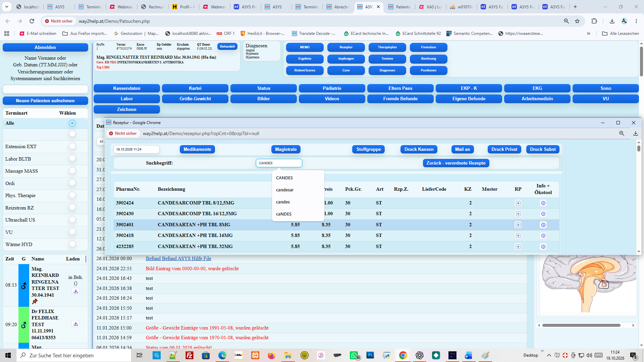
Task: Select the Alle appointment type radio
Action: click(x=72, y=123)
